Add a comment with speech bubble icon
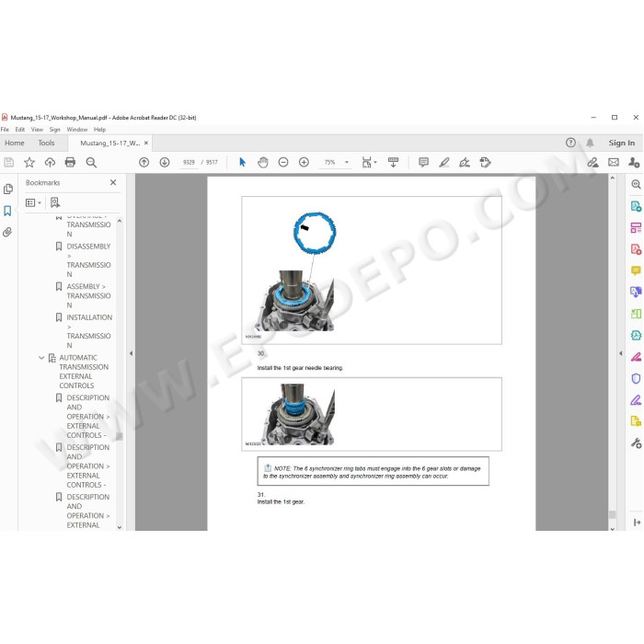The image size is (644, 644). (x=423, y=162)
